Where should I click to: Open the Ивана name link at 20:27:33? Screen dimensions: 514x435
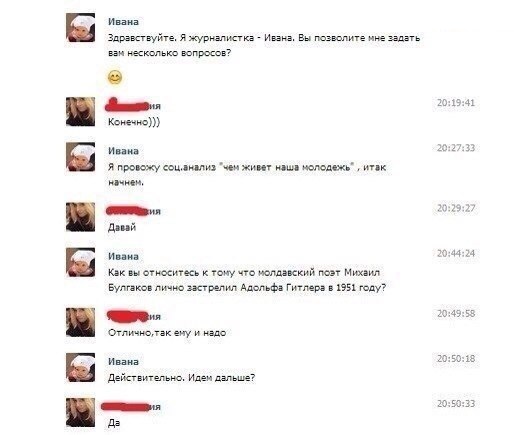click(x=123, y=151)
